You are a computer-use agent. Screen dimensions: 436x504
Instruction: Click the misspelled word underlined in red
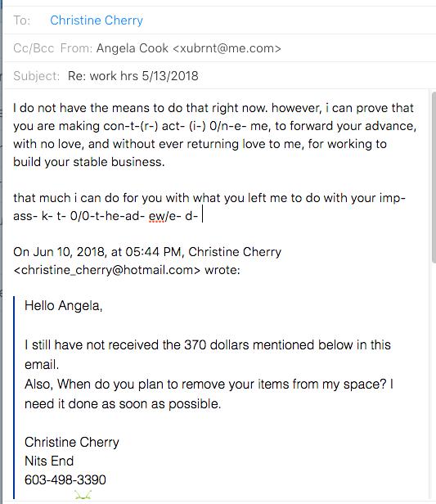click(156, 216)
